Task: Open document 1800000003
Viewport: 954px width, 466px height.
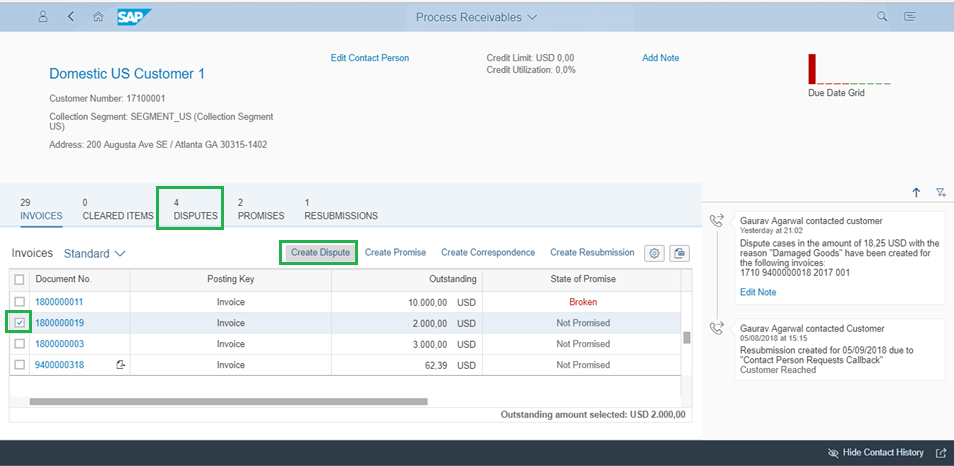Action: coord(59,344)
